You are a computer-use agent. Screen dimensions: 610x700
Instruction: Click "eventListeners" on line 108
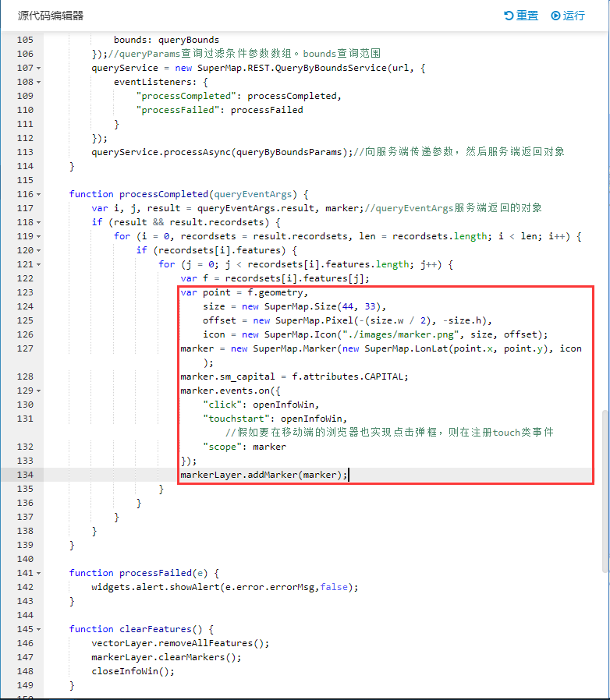click(x=152, y=82)
